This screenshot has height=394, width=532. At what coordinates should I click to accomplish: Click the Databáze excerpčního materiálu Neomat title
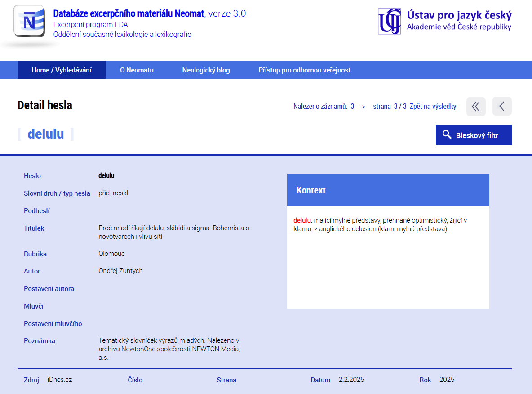[129, 13]
